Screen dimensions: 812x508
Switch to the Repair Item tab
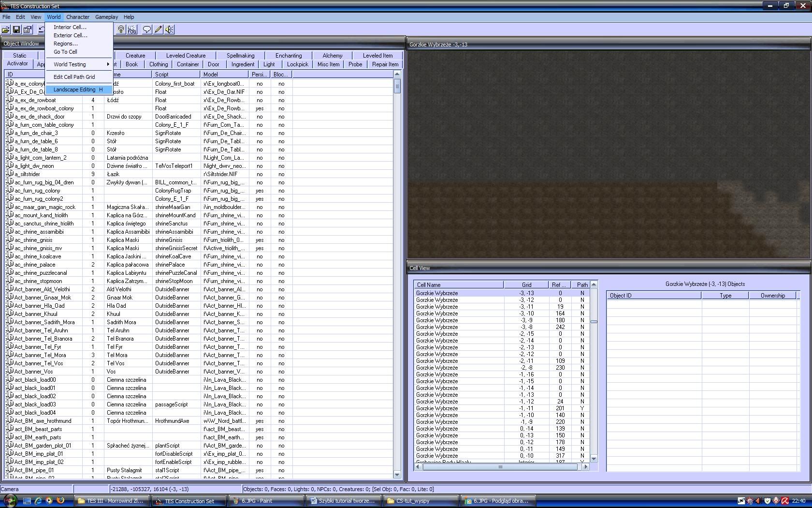[385, 64]
